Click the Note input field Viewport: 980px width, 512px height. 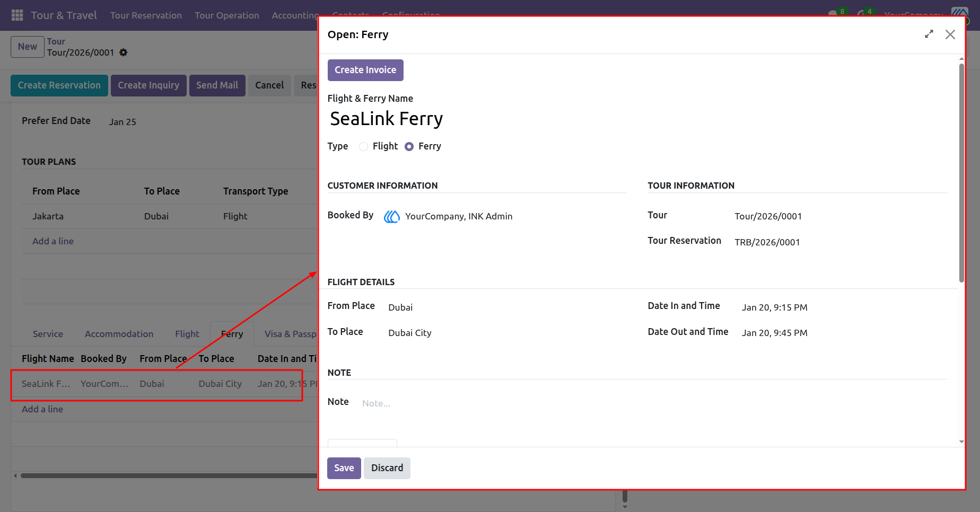[654, 403]
